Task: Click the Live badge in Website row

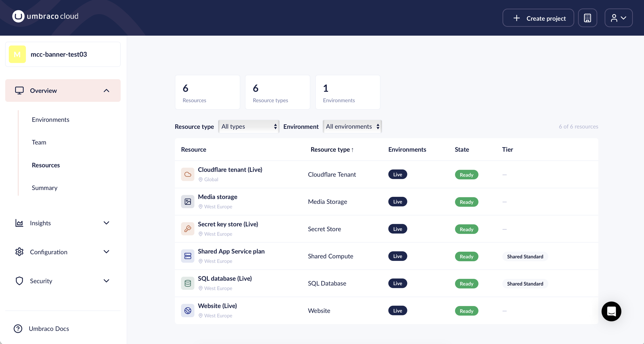Action: 398,311
